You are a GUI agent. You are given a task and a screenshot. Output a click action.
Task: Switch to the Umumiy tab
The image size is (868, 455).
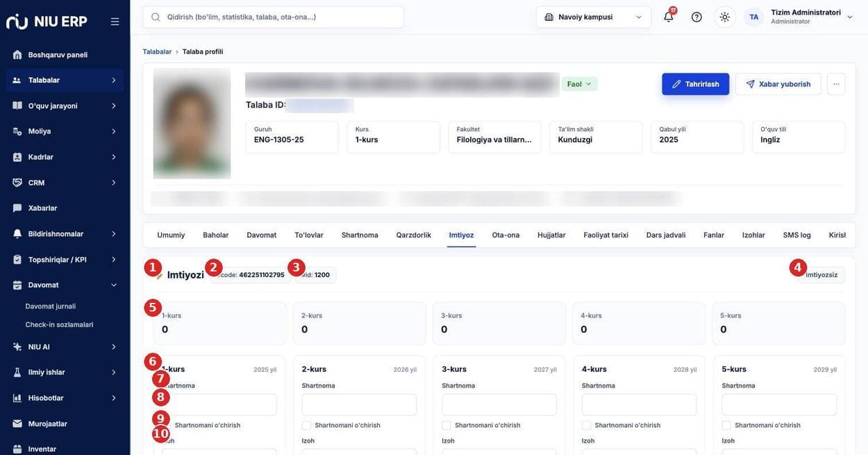[x=171, y=235]
